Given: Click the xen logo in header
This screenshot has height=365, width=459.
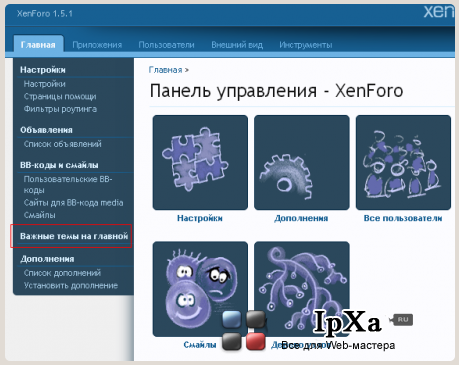Looking at the screenshot, I should point(439,12).
